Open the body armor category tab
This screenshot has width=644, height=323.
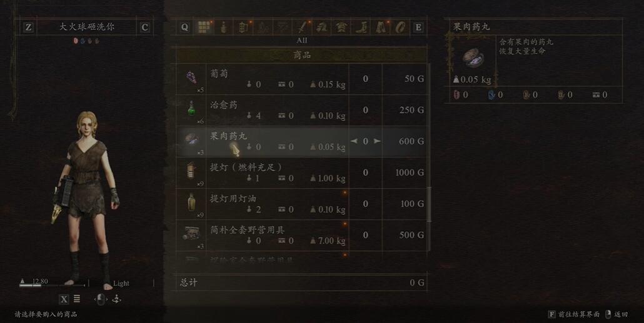pos(341,27)
